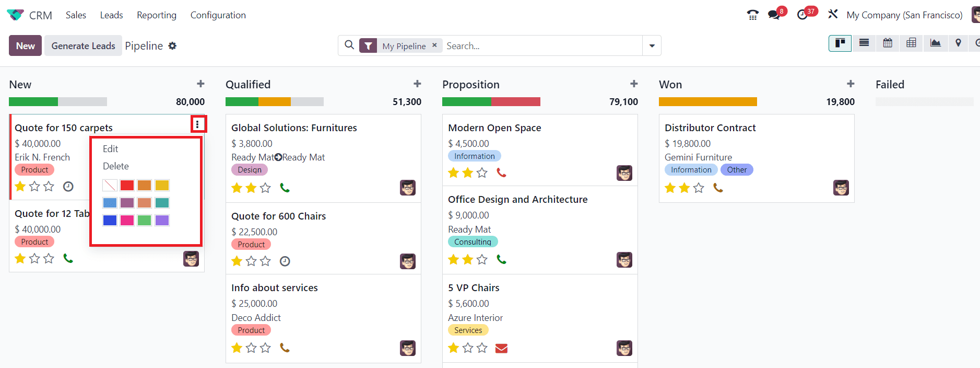Open the Configuration menu
The image size is (980, 368).
click(218, 15)
